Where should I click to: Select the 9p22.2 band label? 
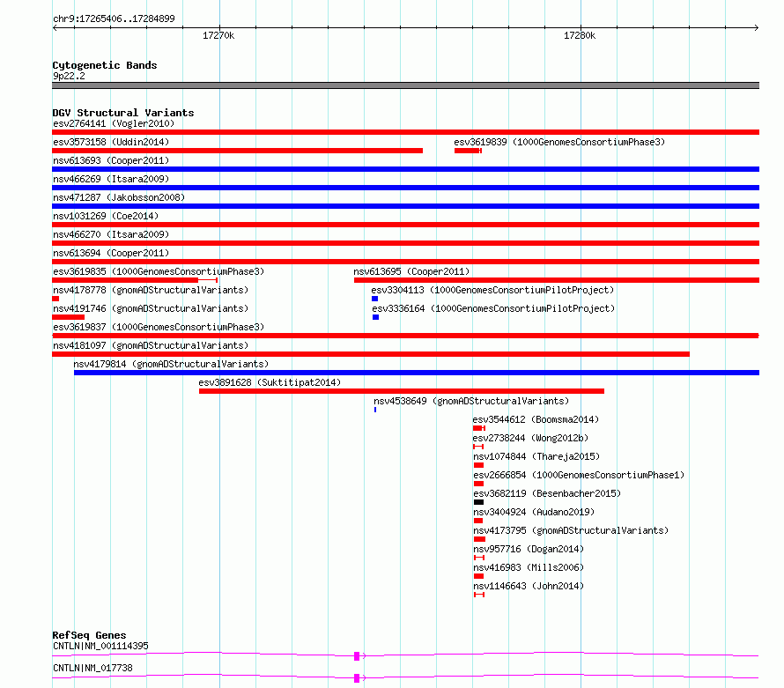(69, 76)
